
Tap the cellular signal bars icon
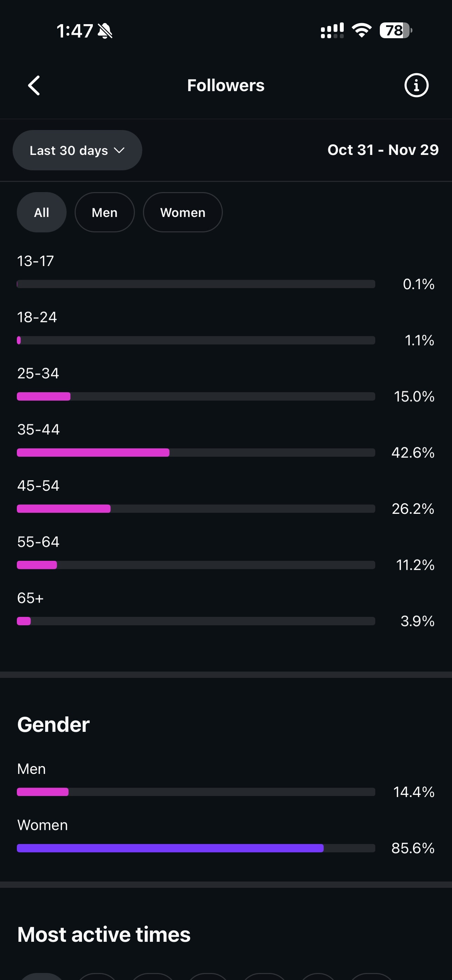coord(332,30)
